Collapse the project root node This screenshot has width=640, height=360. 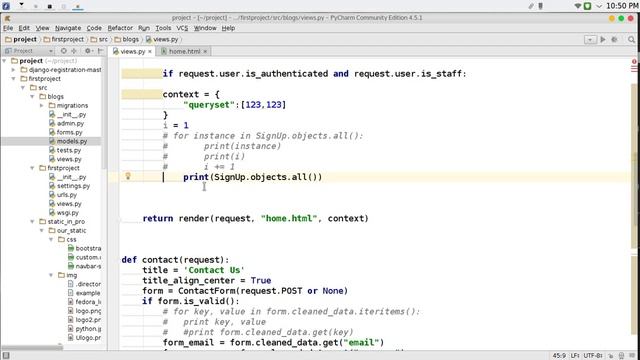[4, 61]
